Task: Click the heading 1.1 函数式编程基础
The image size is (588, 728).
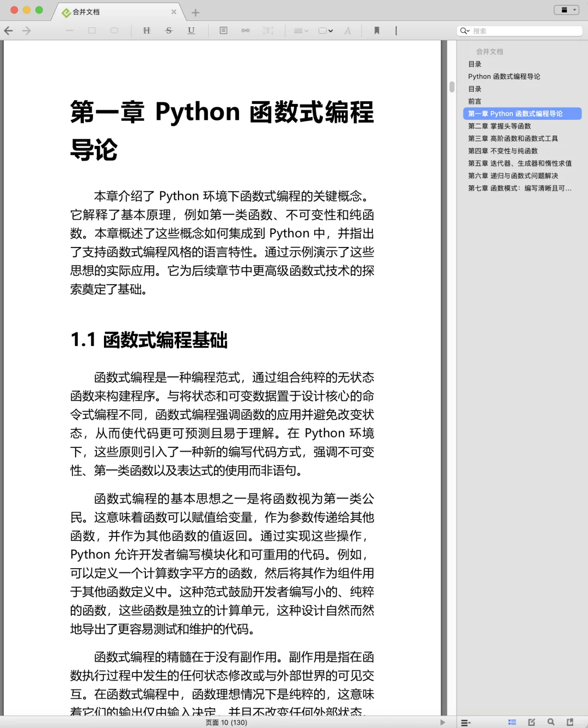Action: [x=149, y=340]
